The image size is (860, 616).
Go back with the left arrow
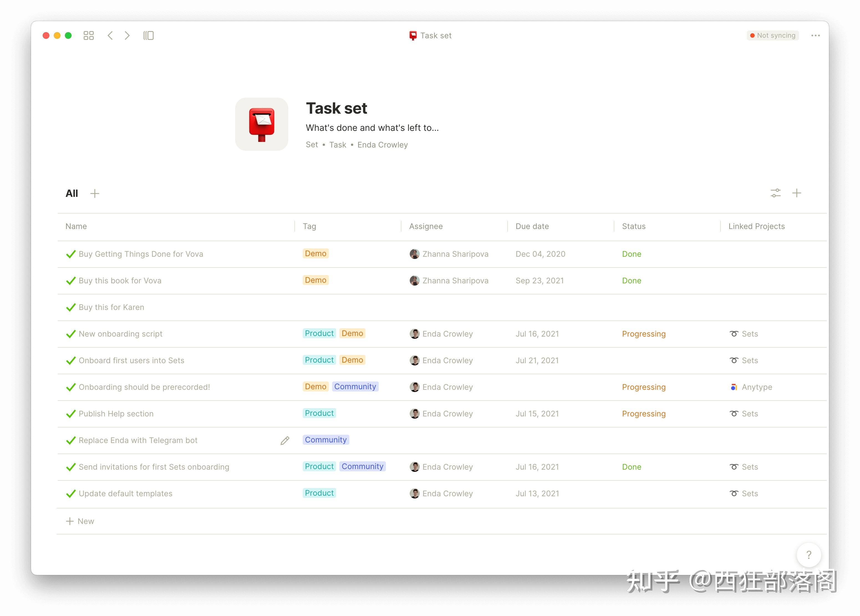(x=110, y=36)
